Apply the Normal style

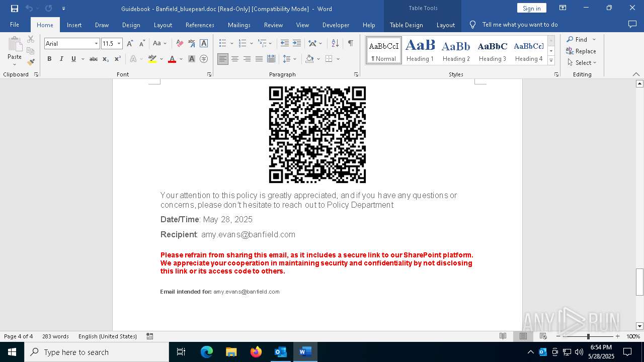384,50
